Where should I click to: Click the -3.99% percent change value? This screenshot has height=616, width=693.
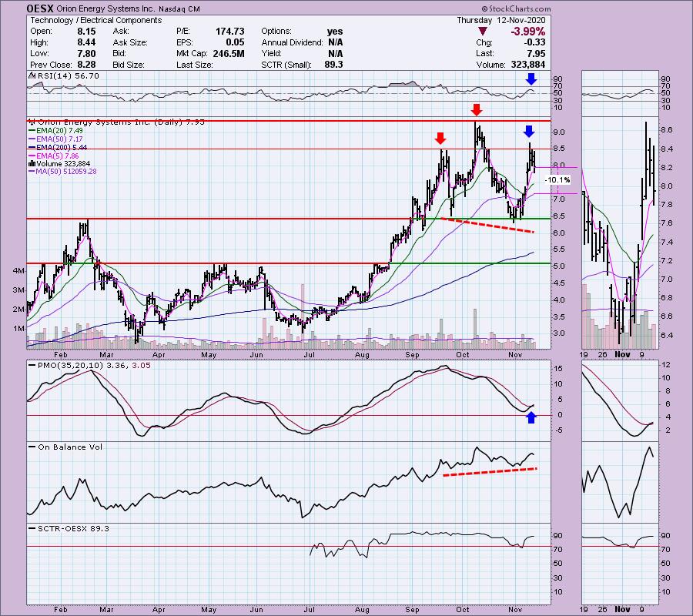click(527, 32)
